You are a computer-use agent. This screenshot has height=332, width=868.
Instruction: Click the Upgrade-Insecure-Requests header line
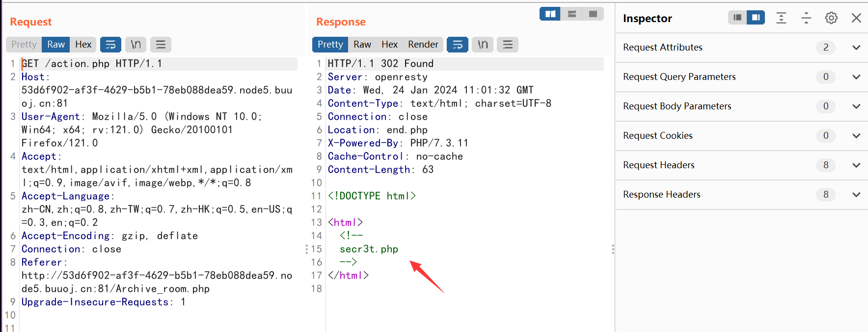click(x=104, y=302)
